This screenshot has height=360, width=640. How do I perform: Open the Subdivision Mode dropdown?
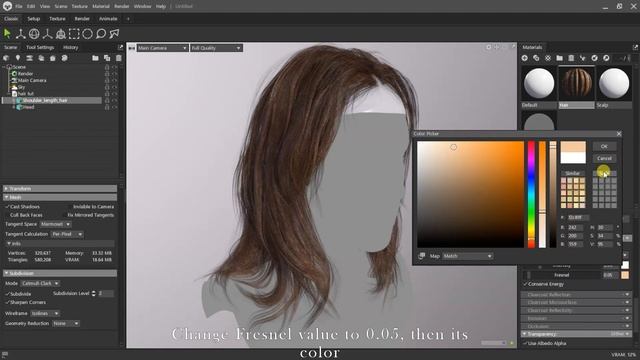pyautogui.click(x=40, y=283)
